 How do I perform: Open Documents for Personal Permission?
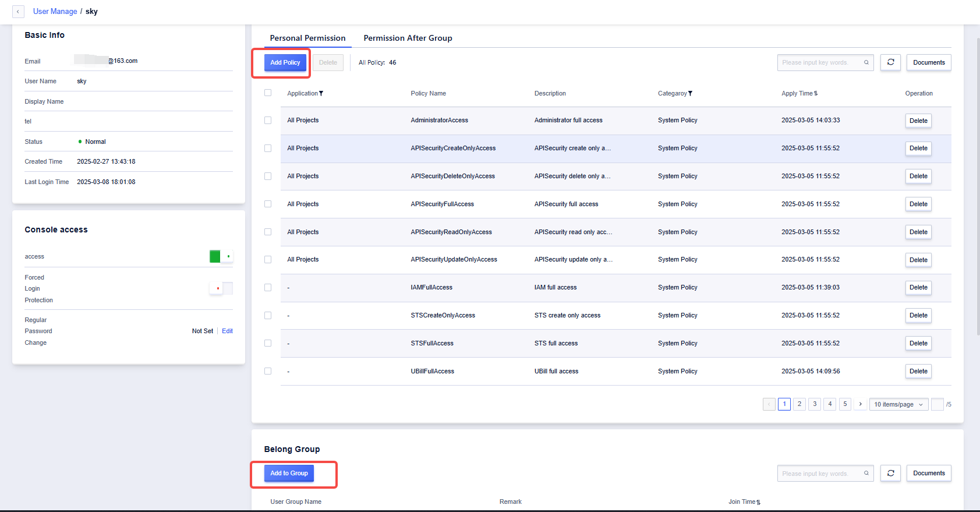(929, 62)
